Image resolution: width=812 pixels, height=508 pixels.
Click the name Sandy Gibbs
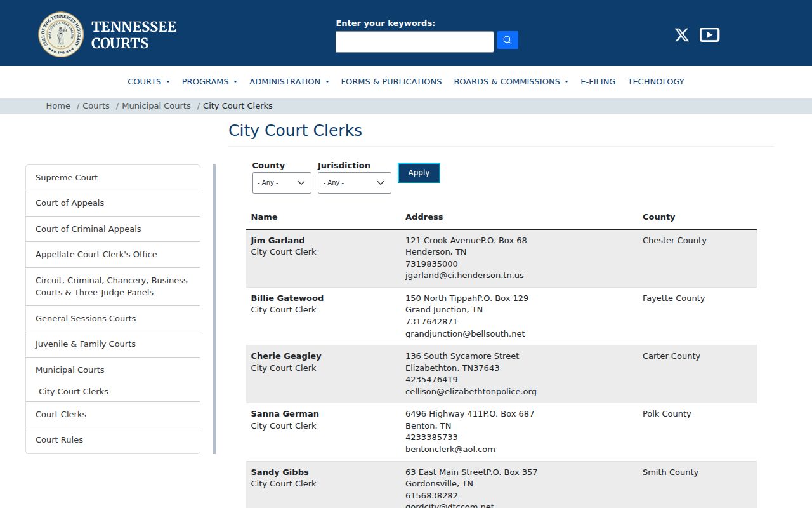[280, 472]
